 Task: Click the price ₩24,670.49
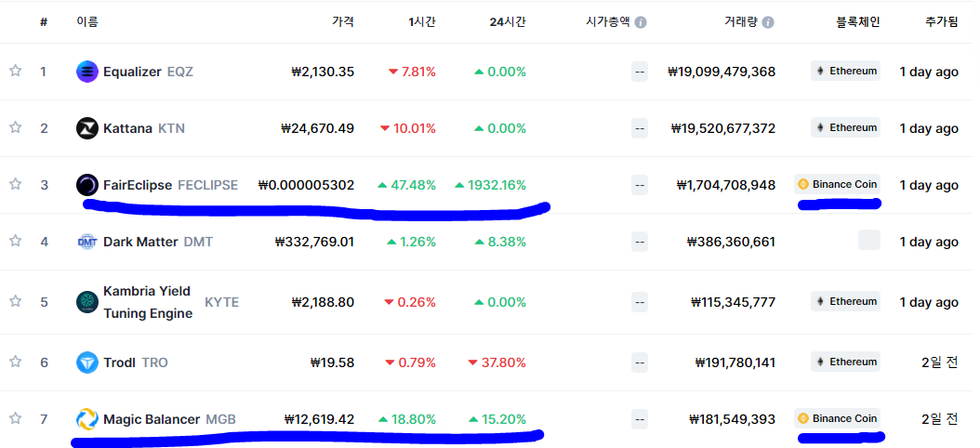click(x=317, y=128)
